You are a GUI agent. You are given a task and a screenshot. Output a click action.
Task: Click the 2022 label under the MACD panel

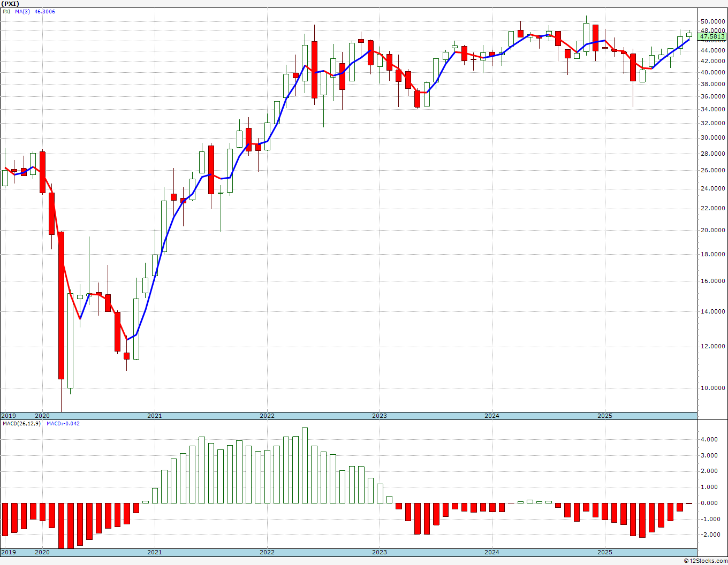click(267, 552)
